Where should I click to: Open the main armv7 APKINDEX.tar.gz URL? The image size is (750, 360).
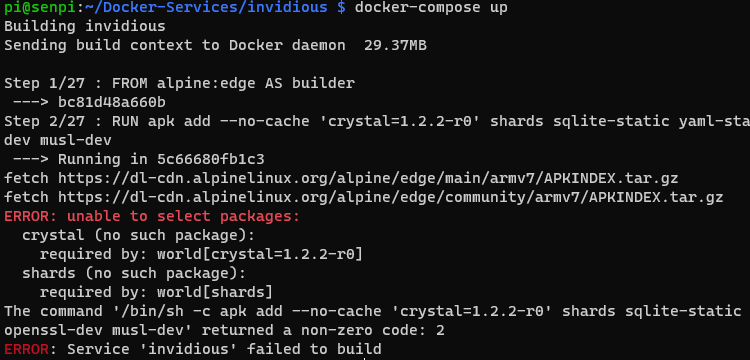coord(368,179)
